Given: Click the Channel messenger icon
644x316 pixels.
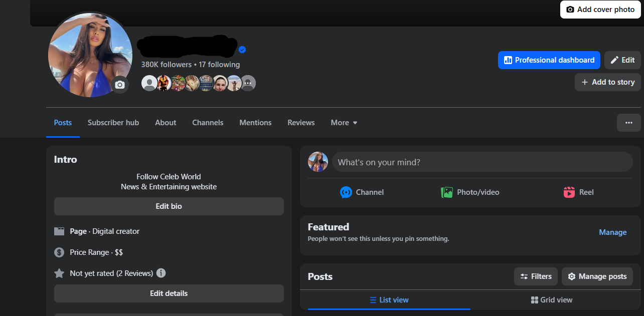Looking at the screenshot, I should click(346, 192).
